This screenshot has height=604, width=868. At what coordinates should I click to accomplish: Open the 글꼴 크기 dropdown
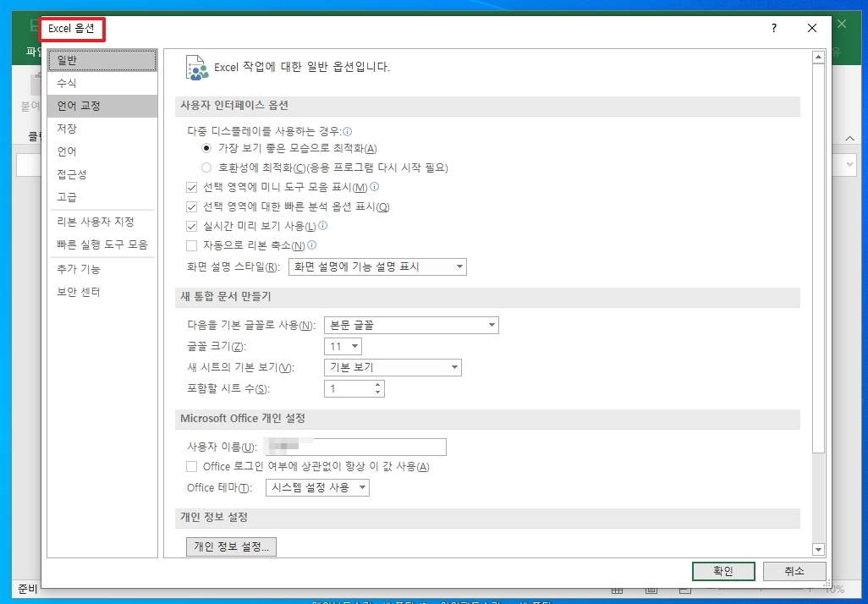[x=343, y=347]
